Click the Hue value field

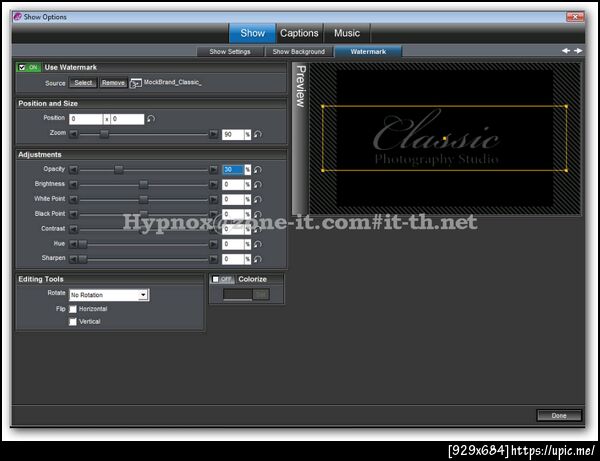[233, 244]
